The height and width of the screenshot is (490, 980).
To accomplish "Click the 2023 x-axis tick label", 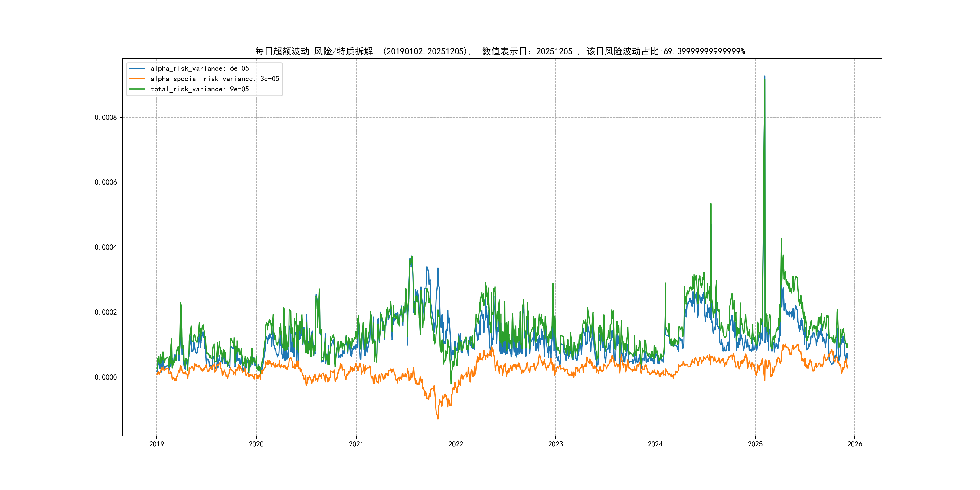I will tap(555, 444).
